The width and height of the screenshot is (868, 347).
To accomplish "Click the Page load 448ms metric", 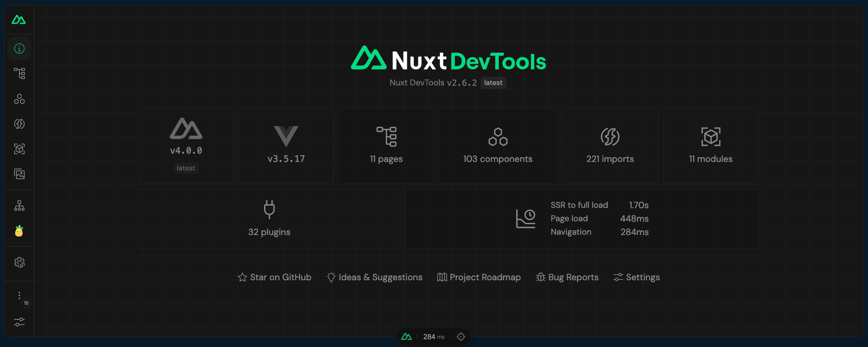I will [600, 218].
